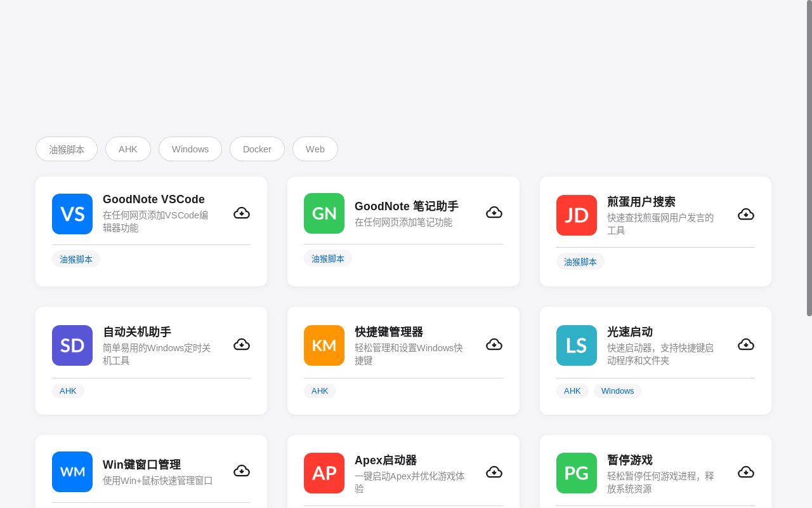This screenshot has height=508, width=812.
Task: Enable the AHK filter at the top
Action: click(128, 149)
